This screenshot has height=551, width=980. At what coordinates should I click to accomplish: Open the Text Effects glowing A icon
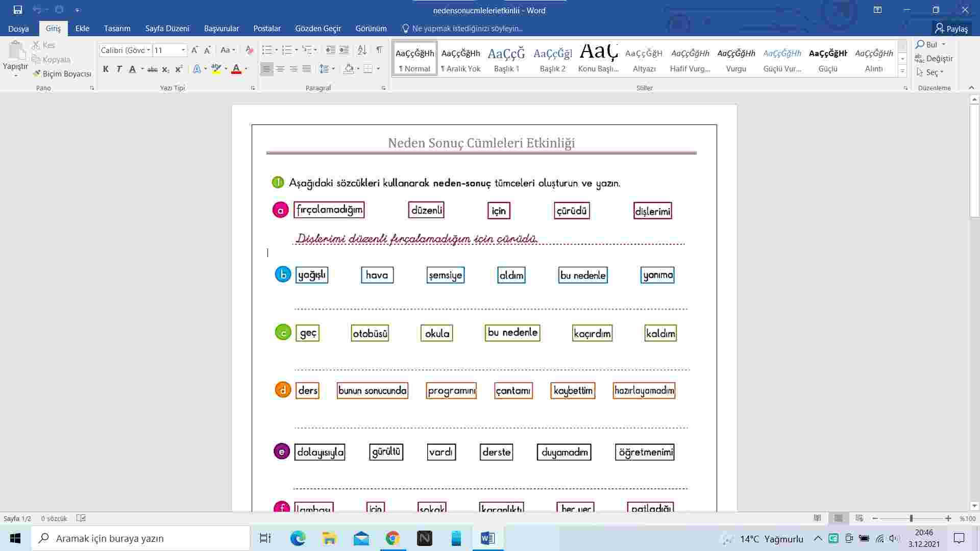coord(197,69)
